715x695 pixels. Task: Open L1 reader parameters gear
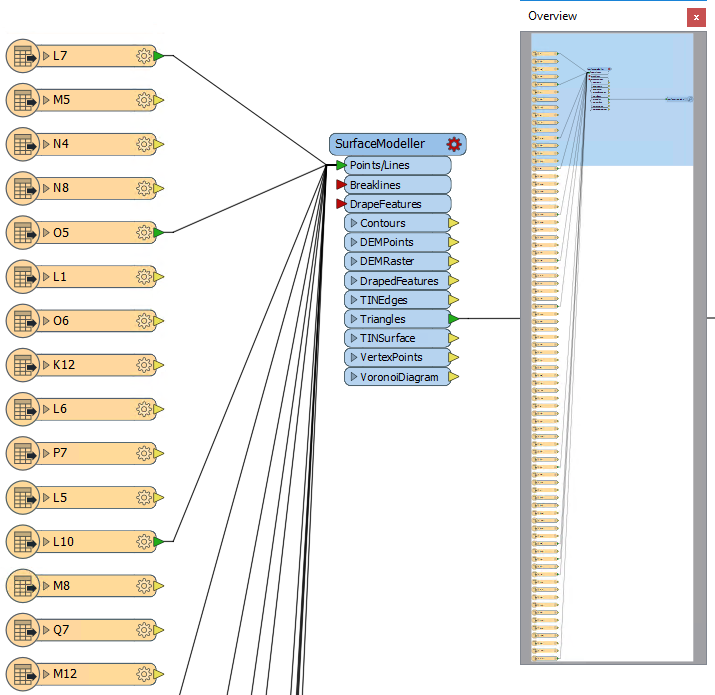tap(144, 277)
